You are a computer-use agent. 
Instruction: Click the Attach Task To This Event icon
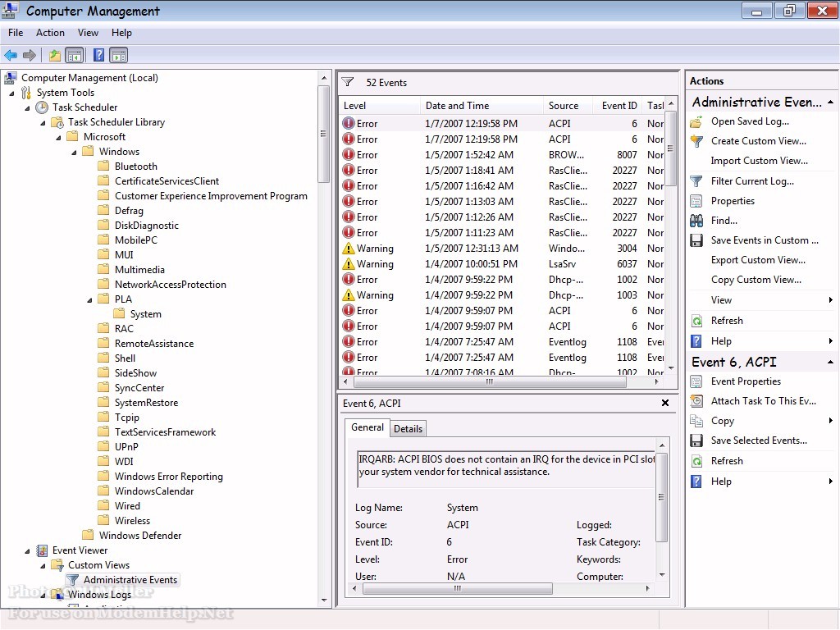[696, 401]
